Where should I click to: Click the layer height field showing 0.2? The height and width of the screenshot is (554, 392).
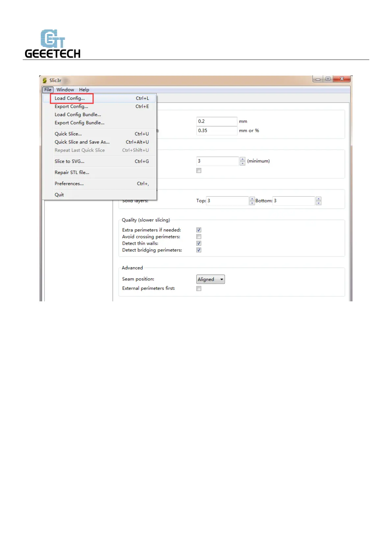(x=217, y=121)
